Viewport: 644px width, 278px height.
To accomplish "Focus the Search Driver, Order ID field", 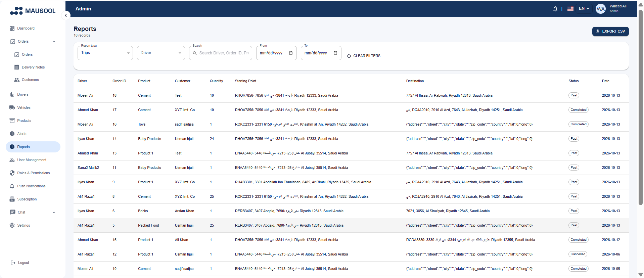I will pyautogui.click(x=221, y=53).
